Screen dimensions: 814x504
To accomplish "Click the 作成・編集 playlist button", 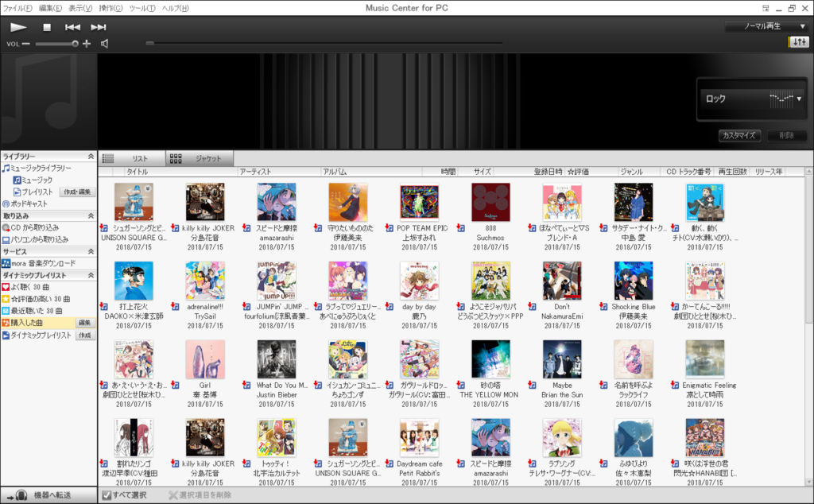I will [77, 192].
